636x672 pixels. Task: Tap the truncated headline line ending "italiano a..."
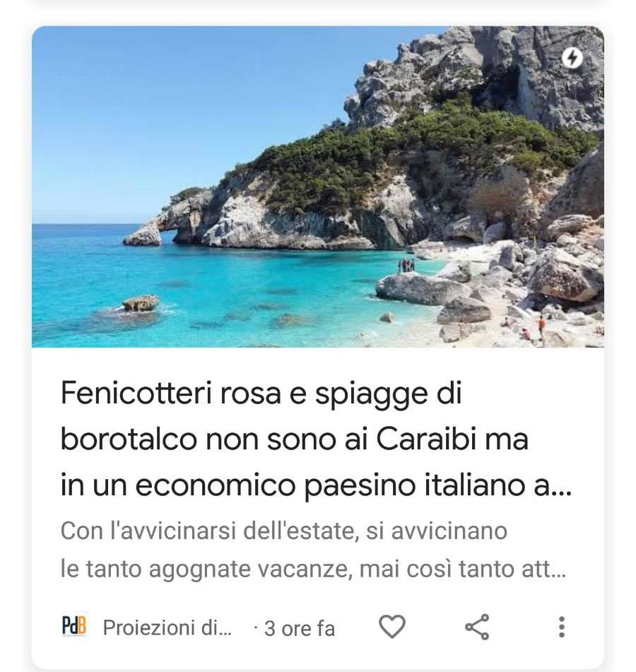(316, 485)
